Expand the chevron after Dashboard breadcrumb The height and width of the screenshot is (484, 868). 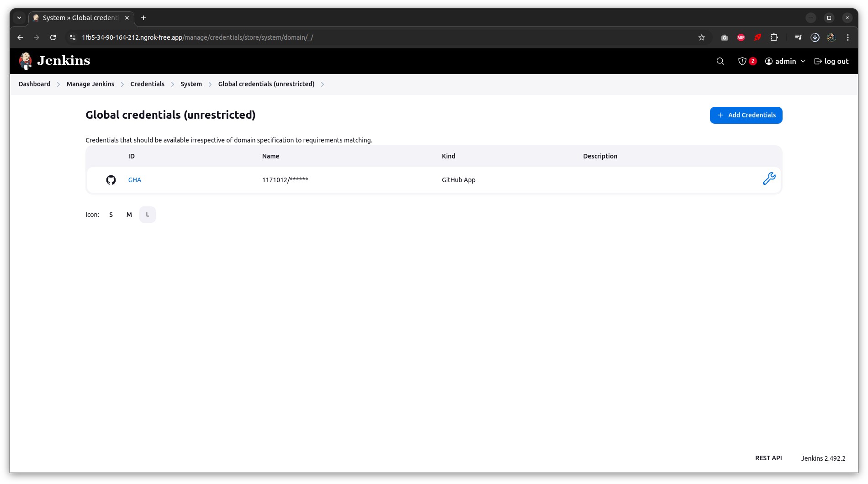(58, 84)
